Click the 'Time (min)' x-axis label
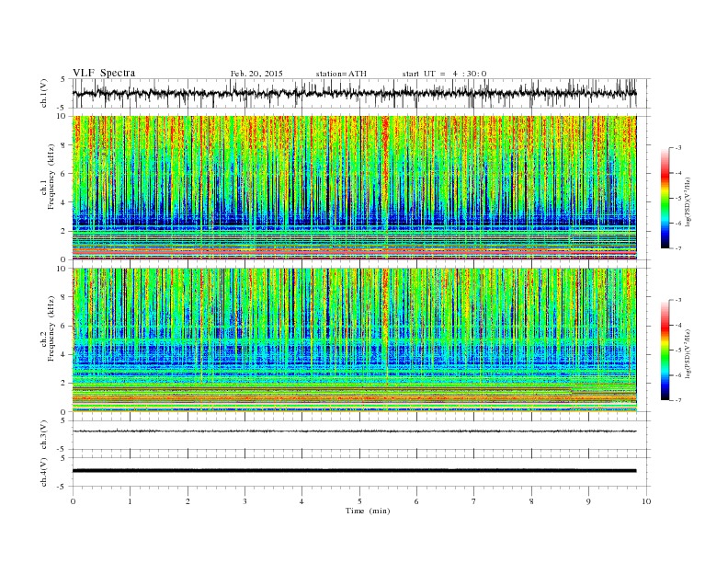 click(368, 511)
